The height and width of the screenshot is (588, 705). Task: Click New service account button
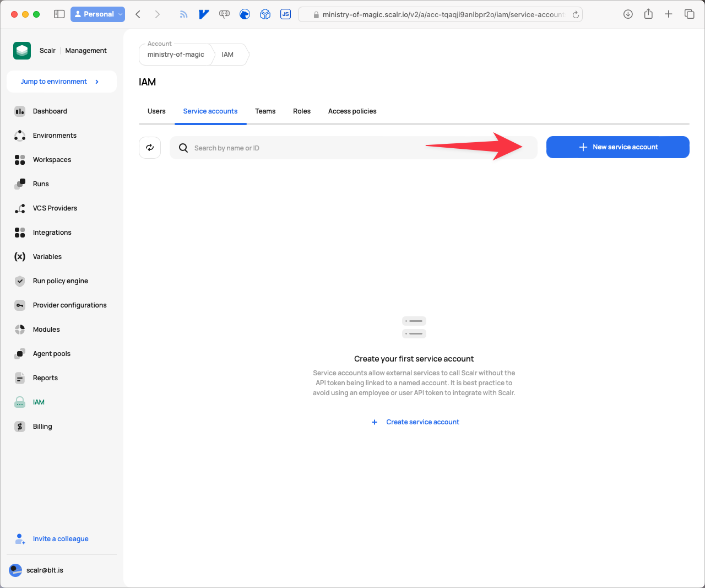point(618,147)
